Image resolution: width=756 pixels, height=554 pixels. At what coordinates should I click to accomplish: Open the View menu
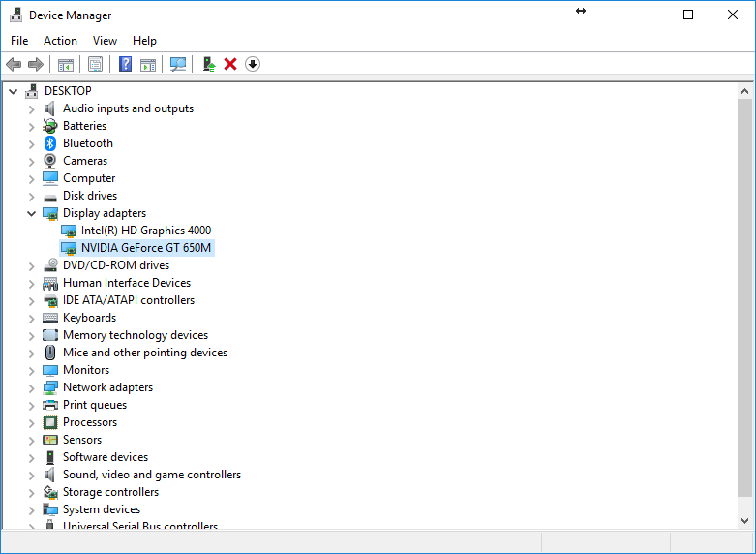tap(105, 41)
